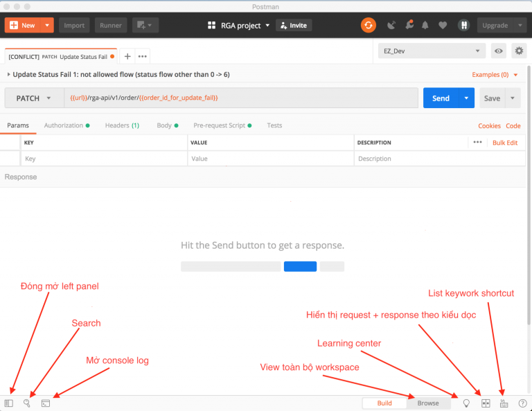
Task: Select the Update Status Fail request tab
Action: point(62,56)
